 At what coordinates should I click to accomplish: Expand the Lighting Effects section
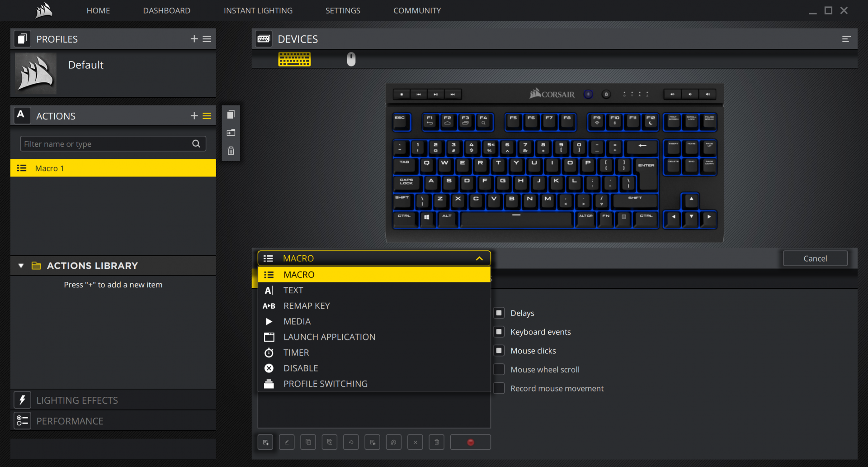click(x=113, y=400)
